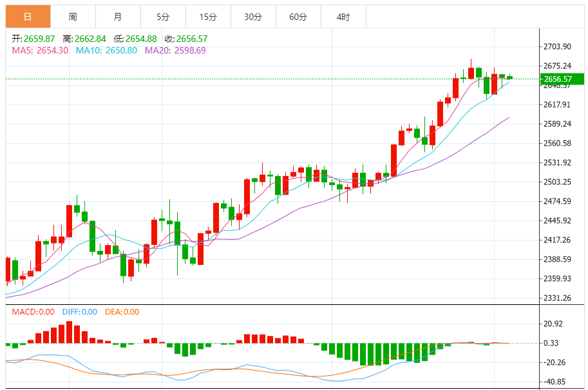Open the 5分 timeframe tab
Screen dimensions: 588x390
tap(163, 17)
